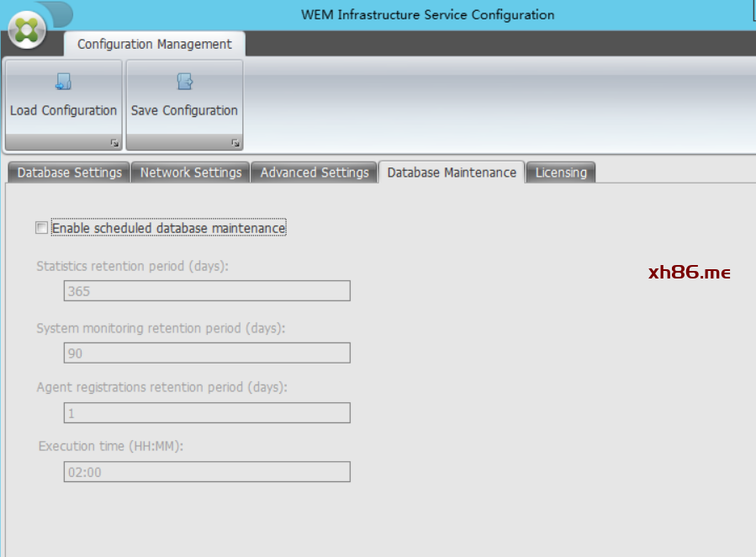
Task: Click the Execution time input box
Action: point(207,472)
